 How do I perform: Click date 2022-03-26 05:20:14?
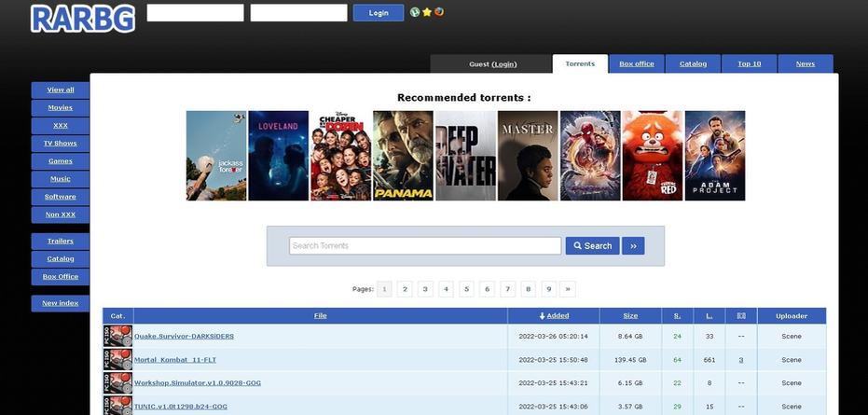pyautogui.click(x=554, y=337)
